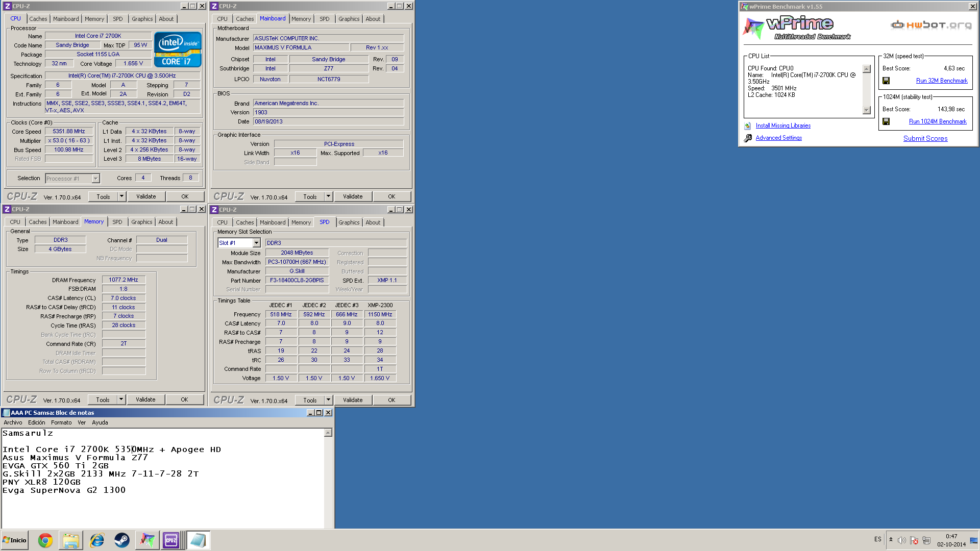Click the HWBOT.org logo in wPrime
The height and width of the screenshot is (551, 980).
tap(931, 24)
